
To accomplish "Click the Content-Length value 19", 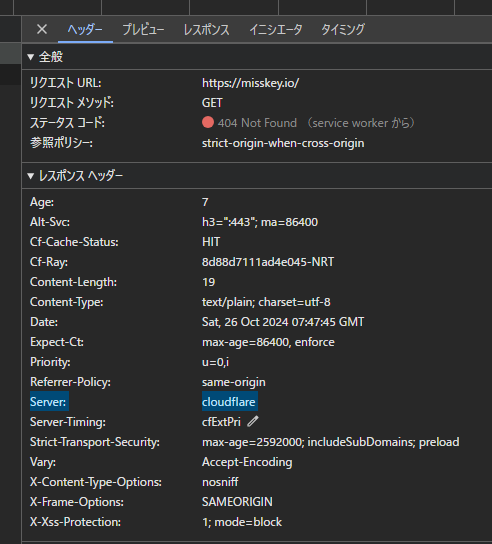I will pyautogui.click(x=209, y=282).
